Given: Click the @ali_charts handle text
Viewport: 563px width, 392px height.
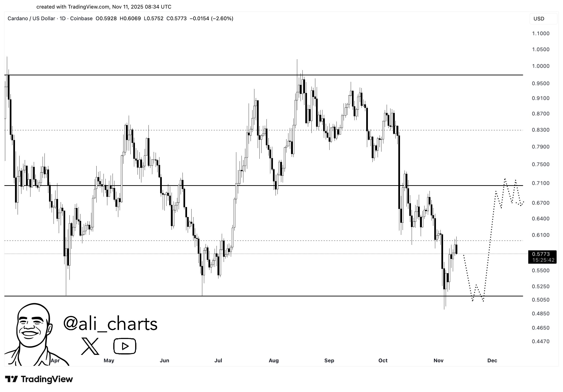Looking at the screenshot, I should click(x=110, y=324).
